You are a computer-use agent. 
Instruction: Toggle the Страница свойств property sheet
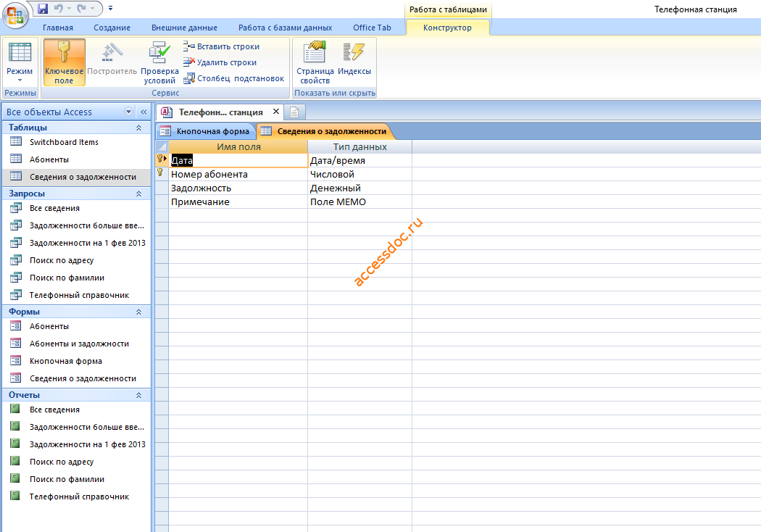315,62
